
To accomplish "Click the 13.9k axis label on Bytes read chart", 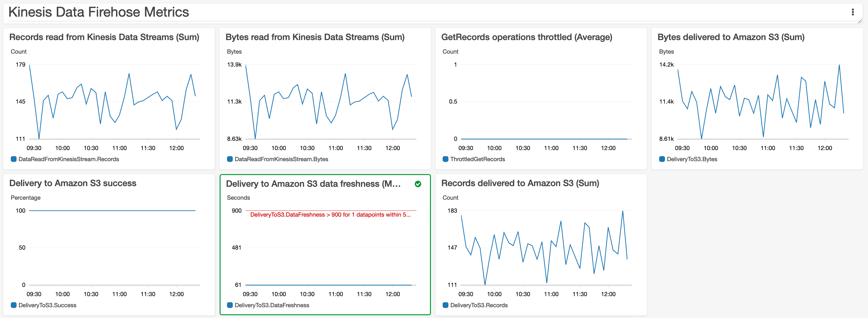I will (x=234, y=65).
